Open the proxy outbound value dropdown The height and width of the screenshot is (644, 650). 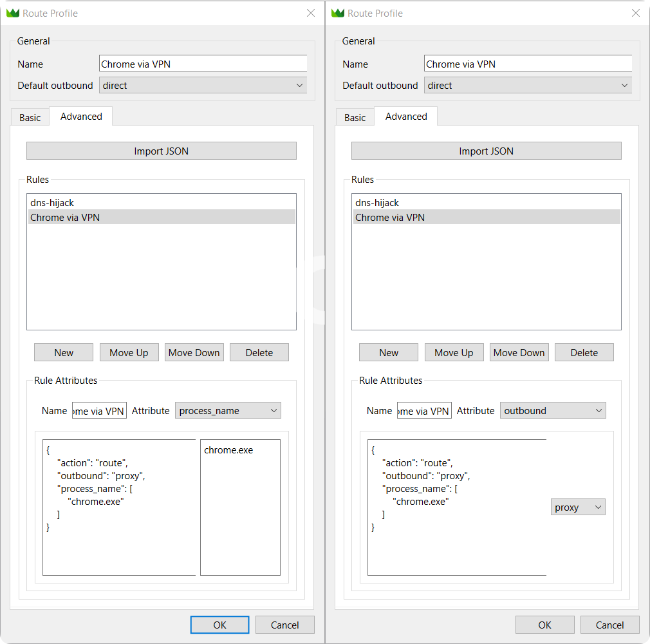(x=578, y=507)
